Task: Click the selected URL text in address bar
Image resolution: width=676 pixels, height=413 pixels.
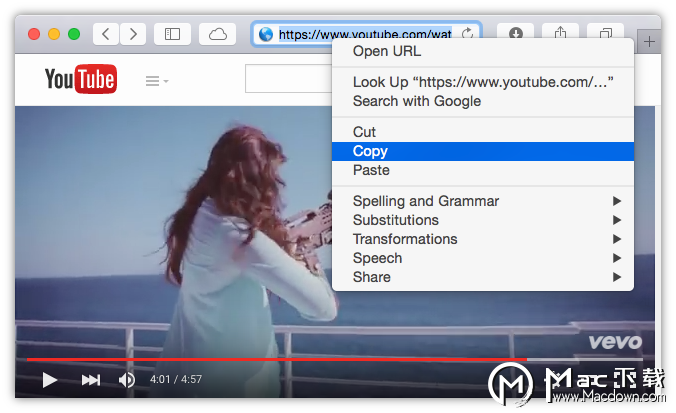Action: 365,34
